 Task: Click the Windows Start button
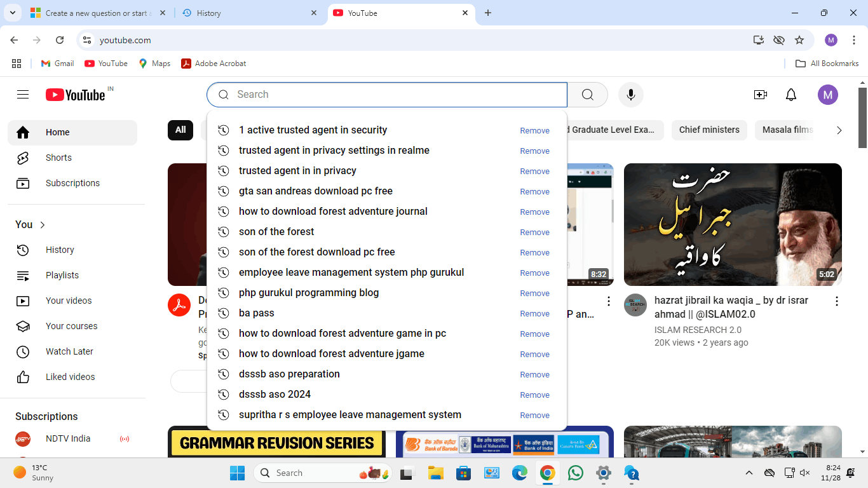(x=237, y=473)
